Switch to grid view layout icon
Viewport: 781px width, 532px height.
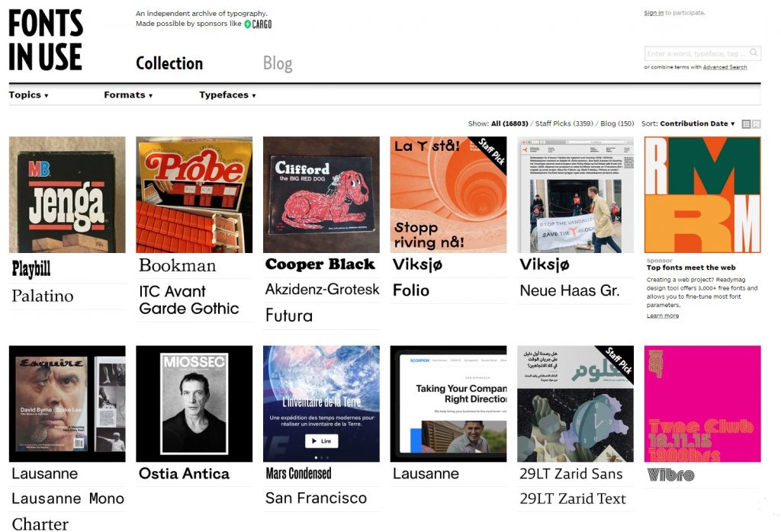(x=746, y=124)
